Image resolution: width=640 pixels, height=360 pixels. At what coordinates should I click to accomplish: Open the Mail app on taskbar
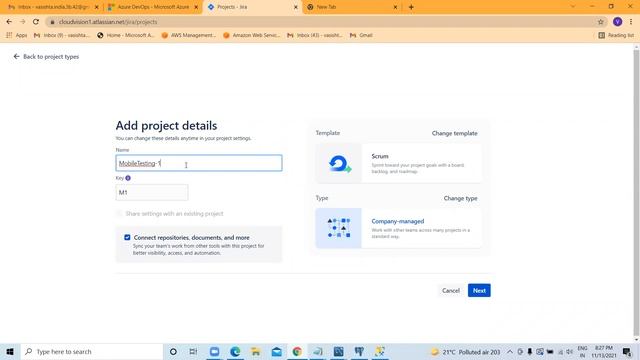tap(276, 351)
